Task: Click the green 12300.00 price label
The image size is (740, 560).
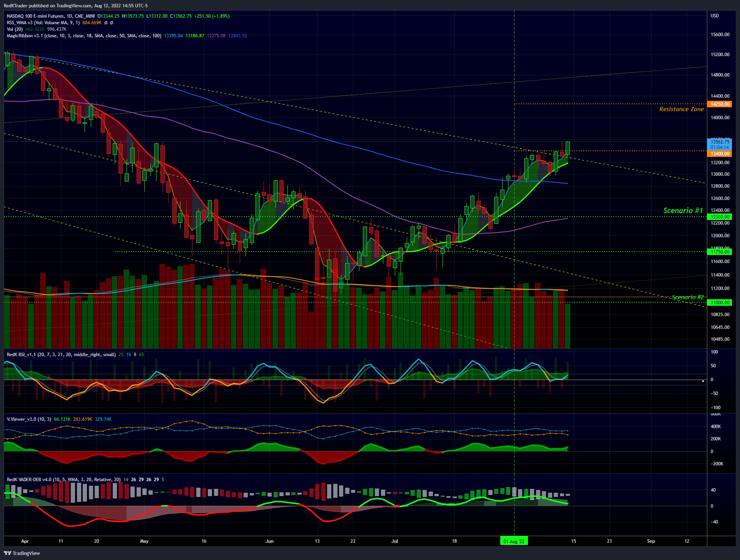Action: click(719, 217)
